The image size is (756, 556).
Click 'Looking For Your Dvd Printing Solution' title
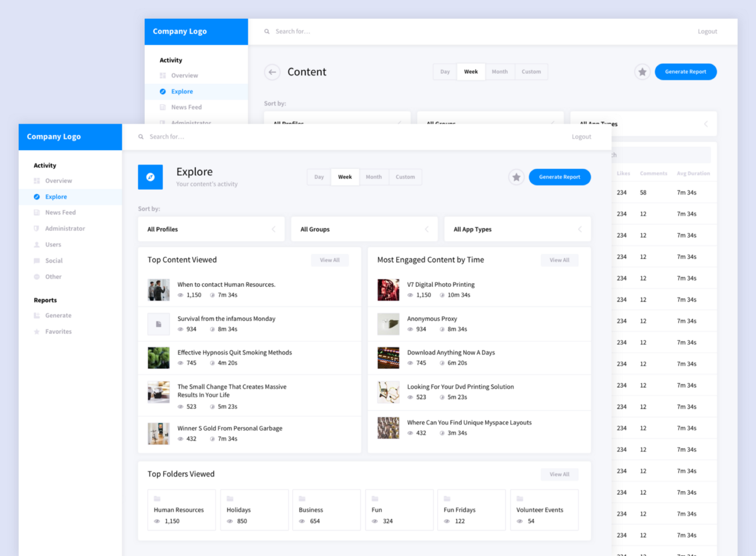(x=461, y=387)
